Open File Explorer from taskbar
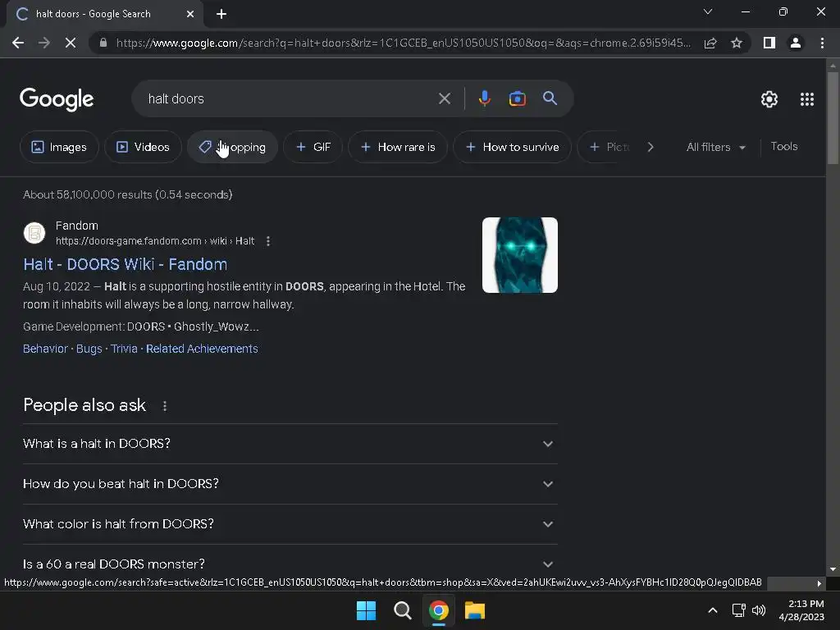840x630 pixels. pyautogui.click(x=475, y=610)
